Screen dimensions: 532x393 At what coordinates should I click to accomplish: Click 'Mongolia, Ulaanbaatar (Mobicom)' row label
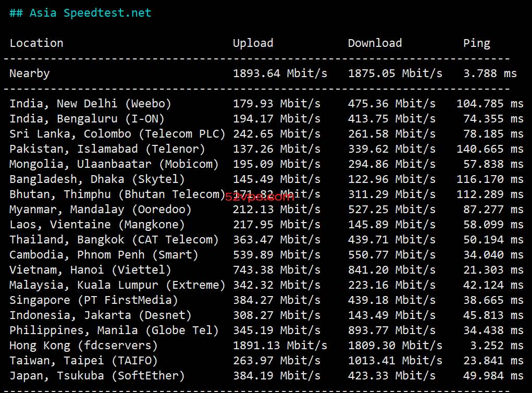(114, 164)
